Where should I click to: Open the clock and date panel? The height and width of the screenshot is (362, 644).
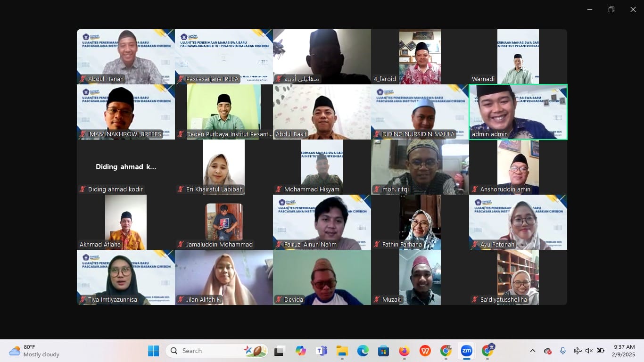624,351
